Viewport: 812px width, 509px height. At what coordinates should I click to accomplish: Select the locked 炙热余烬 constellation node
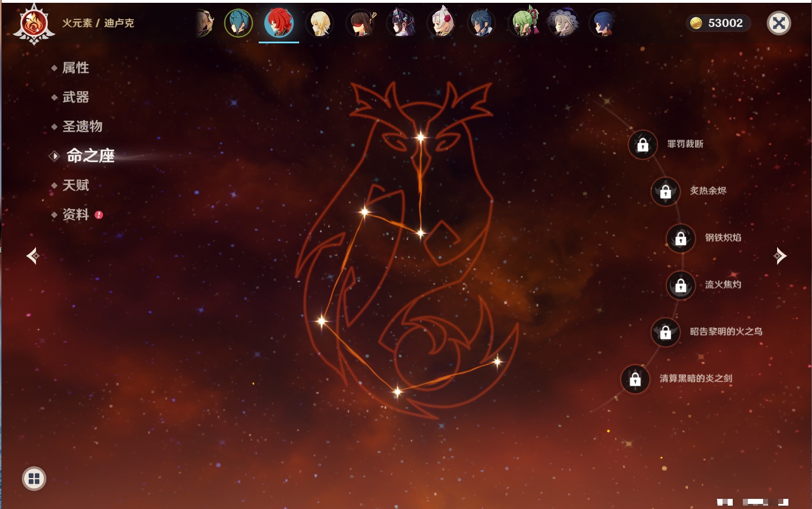tap(665, 192)
